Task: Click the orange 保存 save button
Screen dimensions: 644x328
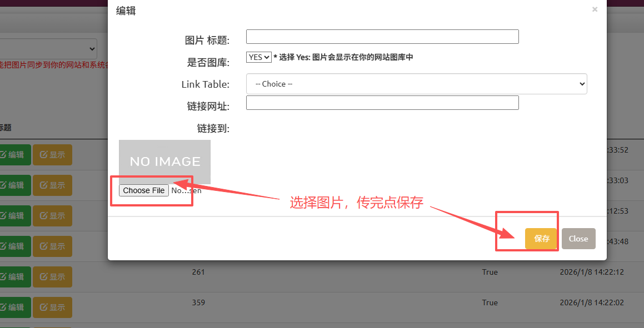Action: tap(541, 238)
